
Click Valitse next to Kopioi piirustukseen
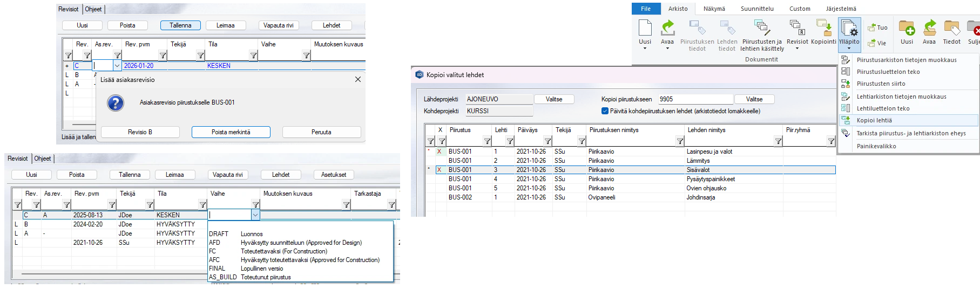pos(754,99)
